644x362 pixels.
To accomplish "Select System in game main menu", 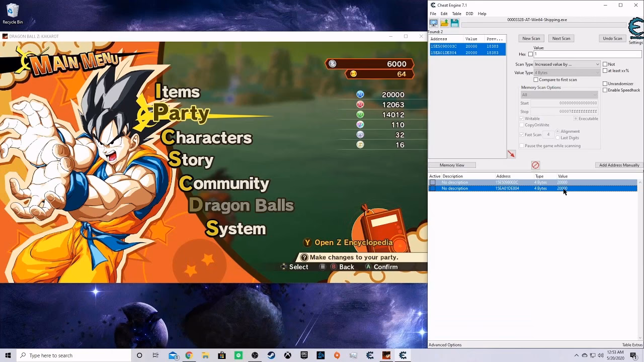I will (235, 228).
